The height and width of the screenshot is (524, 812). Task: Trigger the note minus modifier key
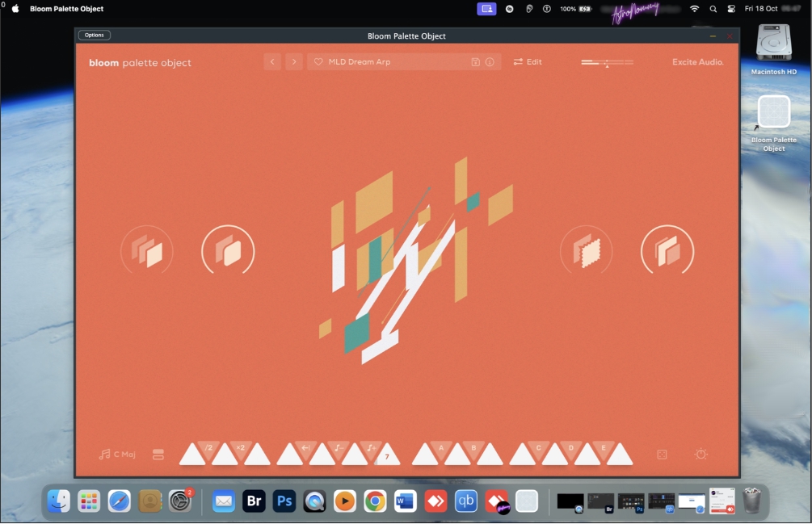pos(339,448)
